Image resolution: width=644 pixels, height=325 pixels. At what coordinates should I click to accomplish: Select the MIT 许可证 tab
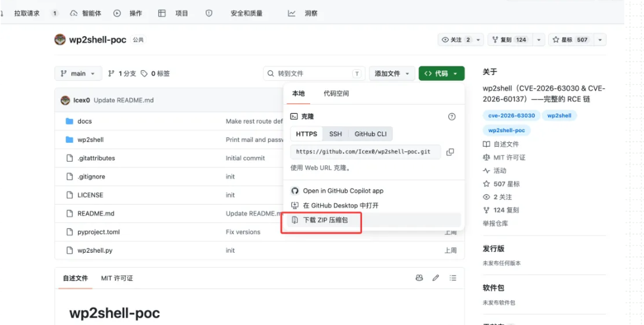(x=117, y=278)
